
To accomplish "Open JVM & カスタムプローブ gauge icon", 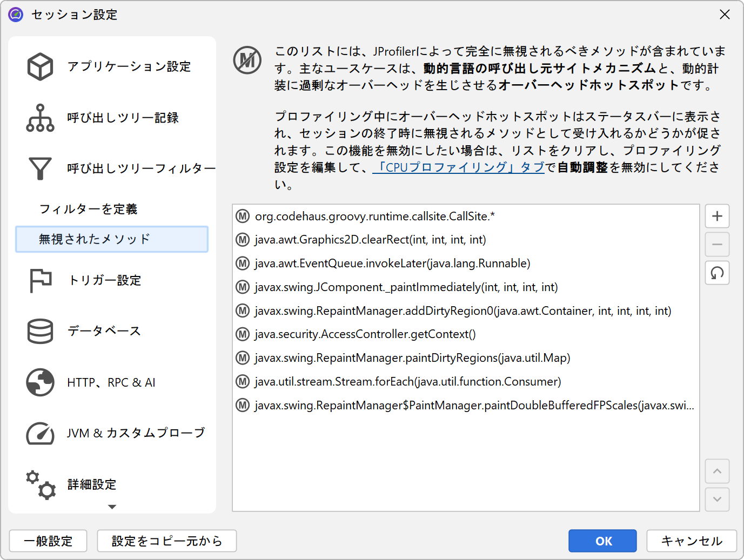I will [40, 433].
